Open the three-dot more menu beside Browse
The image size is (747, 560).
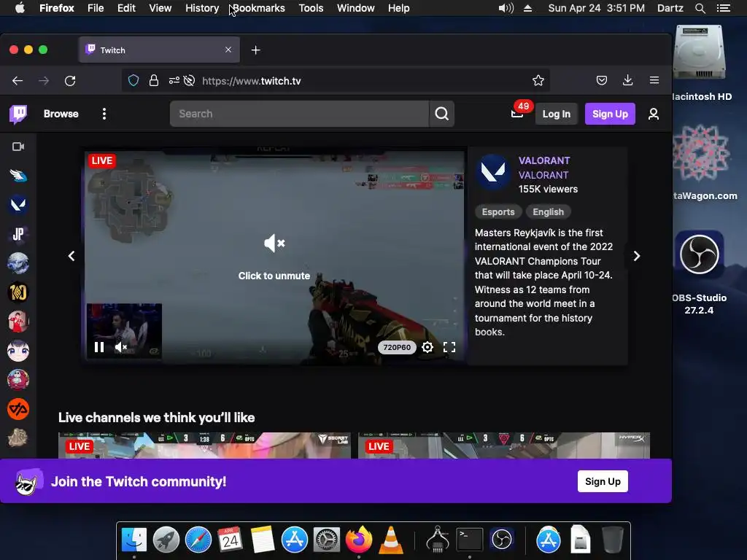pos(104,114)
